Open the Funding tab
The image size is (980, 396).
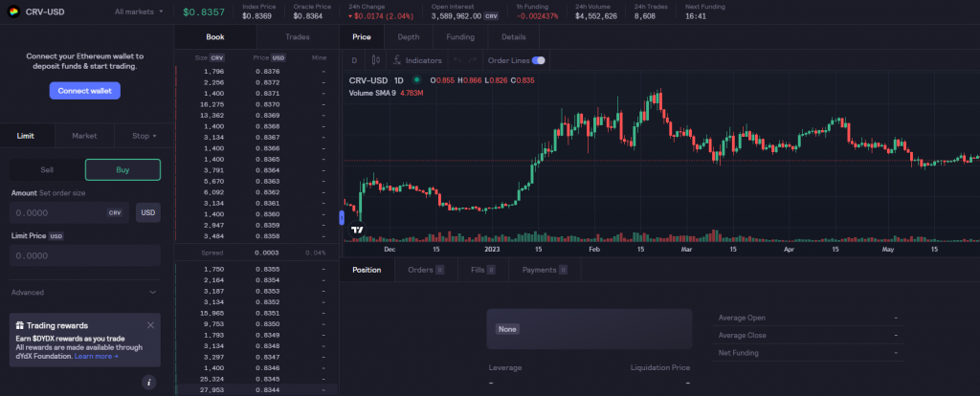pyautogui.click(x=460, y=37)
